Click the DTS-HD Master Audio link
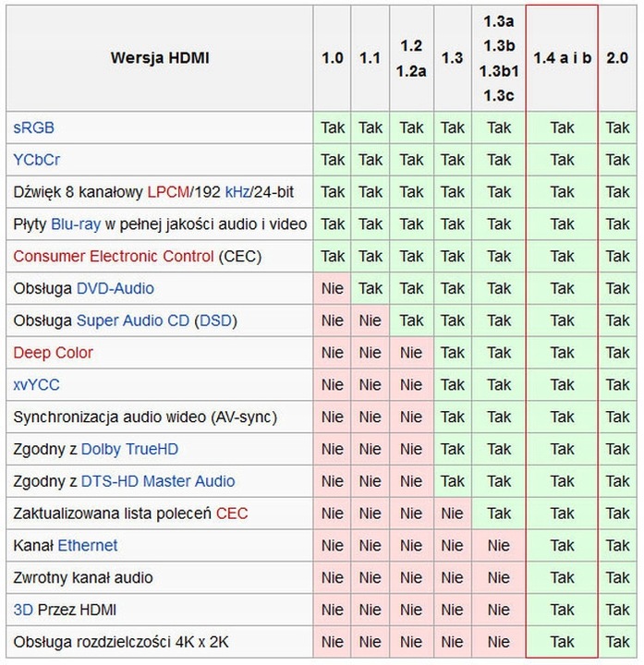Image resolution: width=644 pixels, height=665 pixels. [x=158, y=481]
